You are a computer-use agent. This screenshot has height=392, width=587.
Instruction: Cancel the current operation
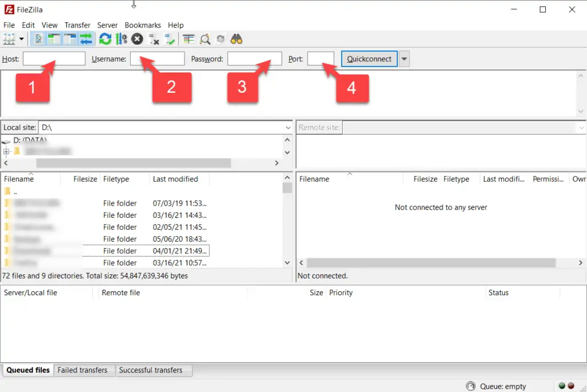pos(138,39)
